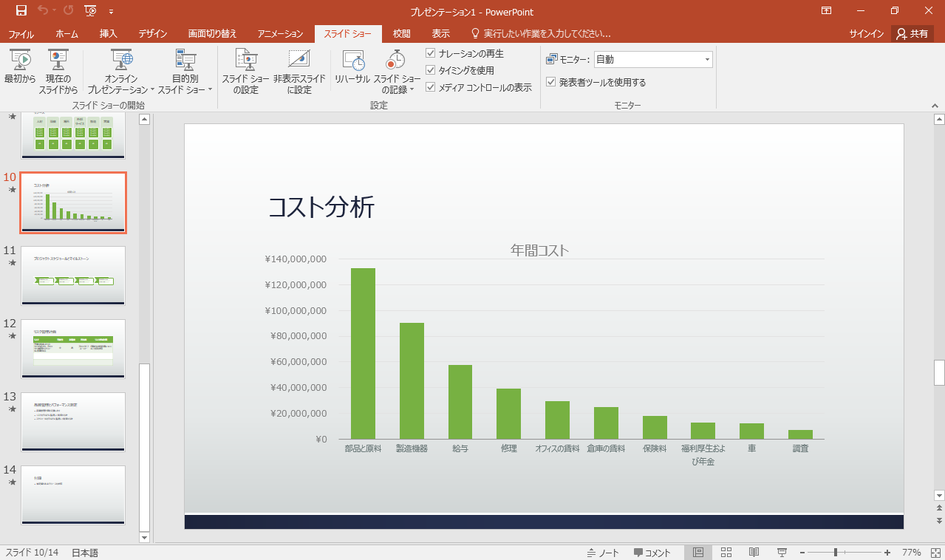This screenshot has width=945, height=560.
Task: Select slide 14 thumbnail
Action: coord(73,494)
